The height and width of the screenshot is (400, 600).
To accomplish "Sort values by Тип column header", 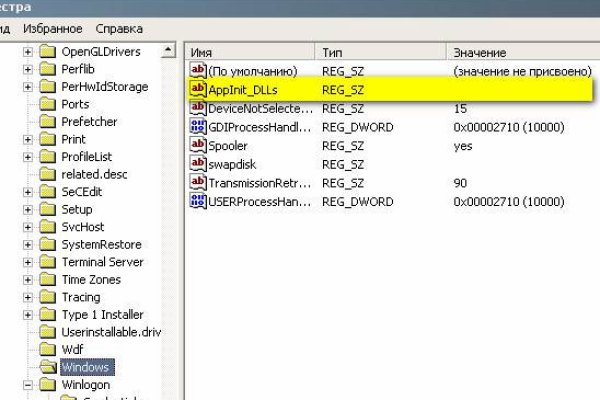I will coord(380,51).
